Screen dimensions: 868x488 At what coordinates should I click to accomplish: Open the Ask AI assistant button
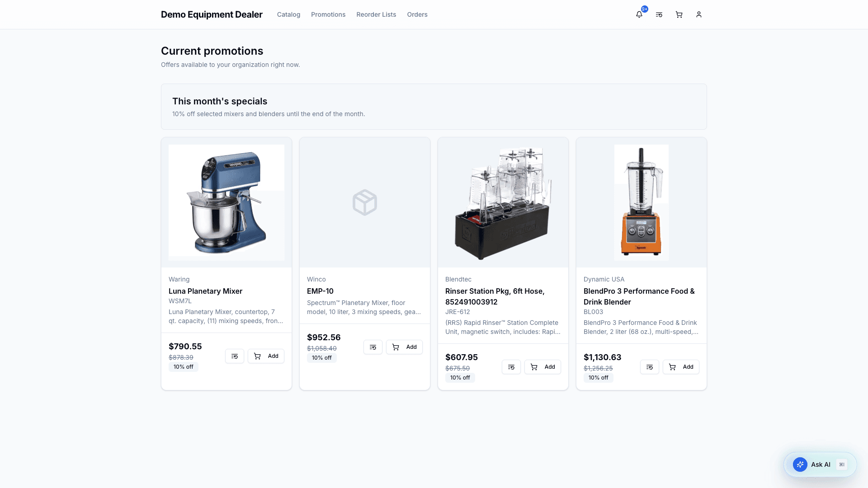(820, 465)
